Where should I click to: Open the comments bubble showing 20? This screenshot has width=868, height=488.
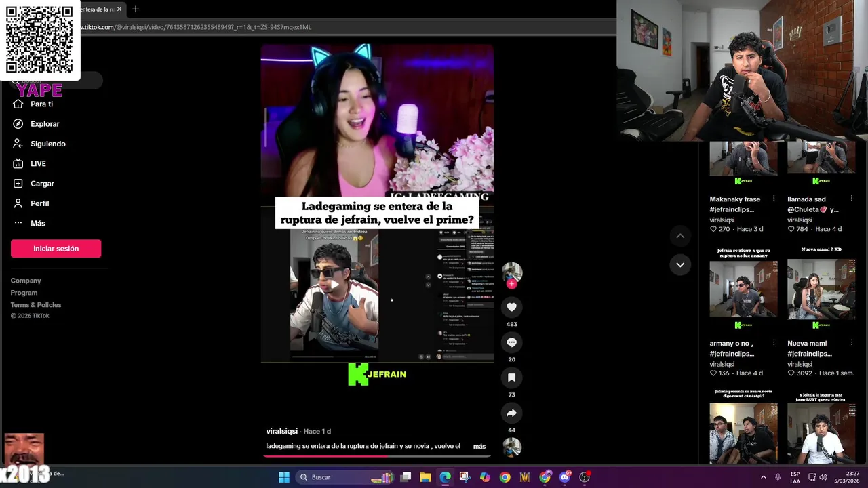(x=511, y=342)
